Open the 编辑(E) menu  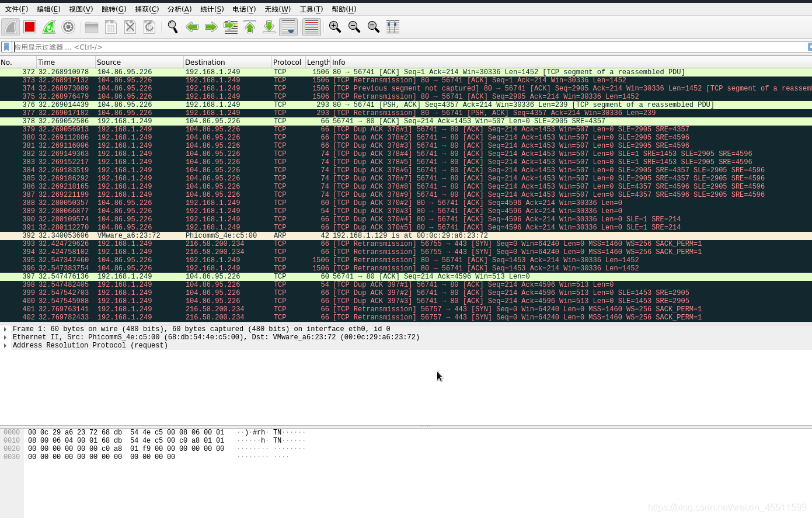[48, 9]
